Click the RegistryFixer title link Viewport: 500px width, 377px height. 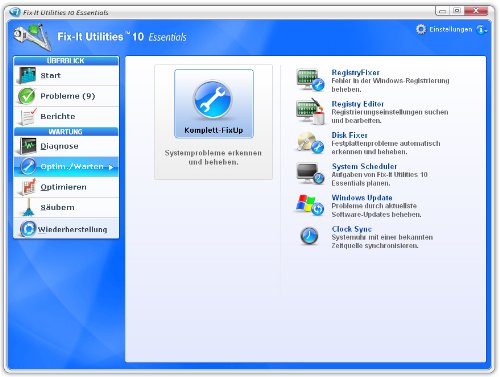pyautogui.click(x=355, y=72)
